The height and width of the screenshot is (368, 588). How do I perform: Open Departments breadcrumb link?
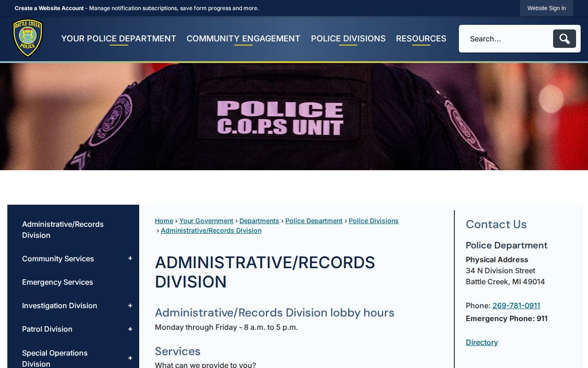(259, 221)
